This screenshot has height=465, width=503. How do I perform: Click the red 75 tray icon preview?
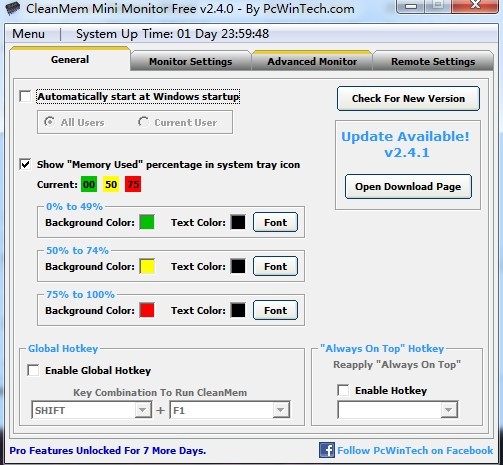point(133,184)
